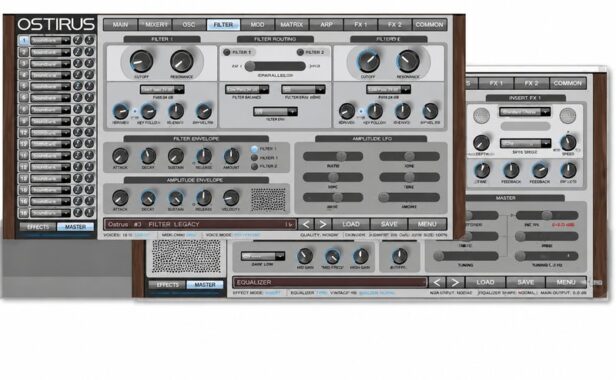This screenshot has width=616, height=380.
Task: Select part number 2 button
Action: pyautogui.click(x=24, y=52)
